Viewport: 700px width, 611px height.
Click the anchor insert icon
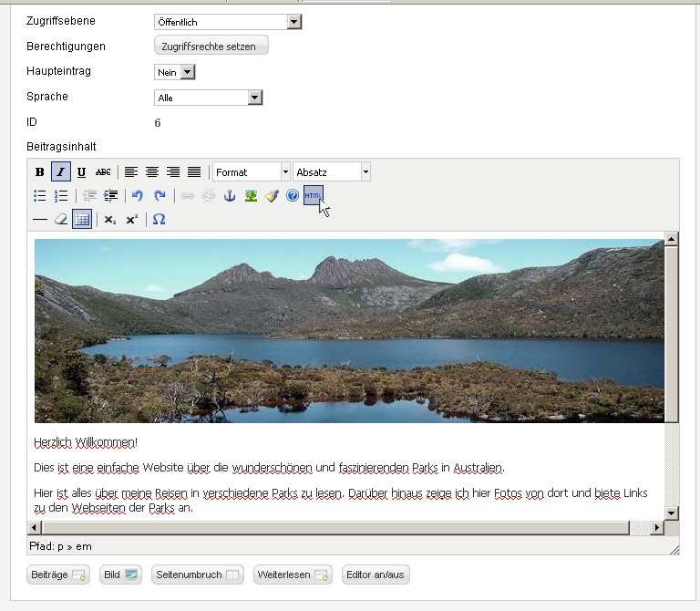[230, 195]
